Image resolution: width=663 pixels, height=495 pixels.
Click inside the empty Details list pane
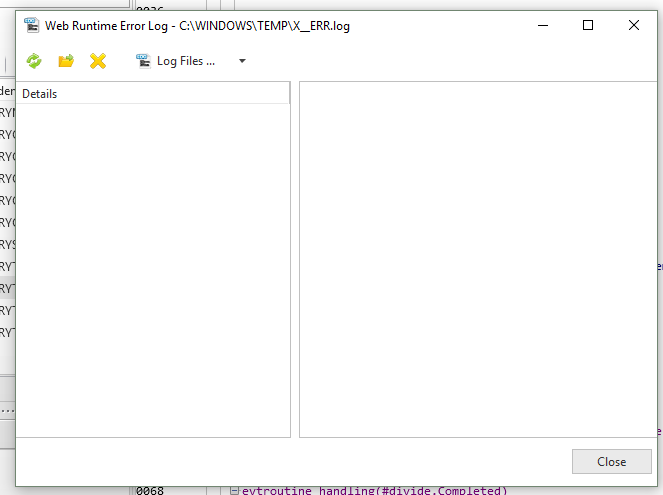click(152, 270)
